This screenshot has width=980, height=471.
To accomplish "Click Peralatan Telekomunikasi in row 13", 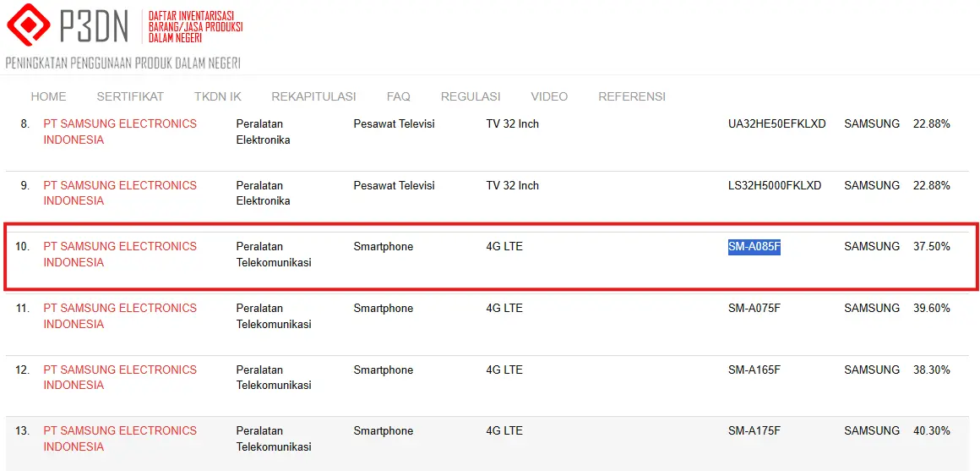I will click(274, 439).
